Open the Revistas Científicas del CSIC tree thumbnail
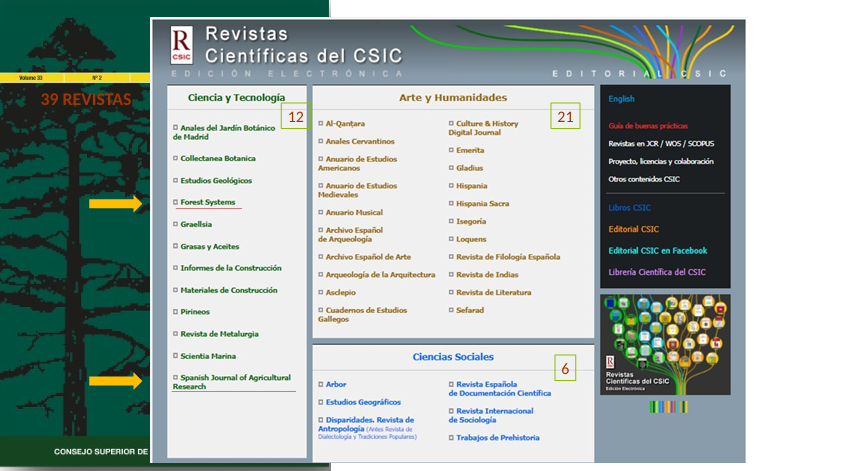851x471 pixels. click(665, 345)
